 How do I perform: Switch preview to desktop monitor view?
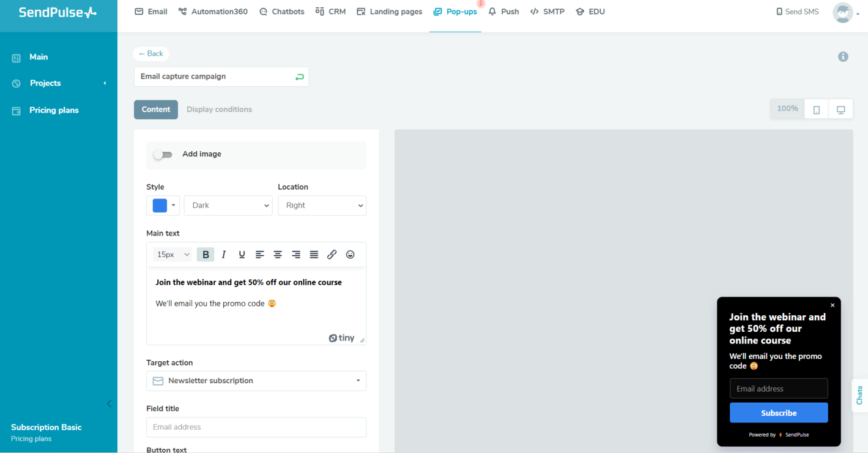[840, 110]
